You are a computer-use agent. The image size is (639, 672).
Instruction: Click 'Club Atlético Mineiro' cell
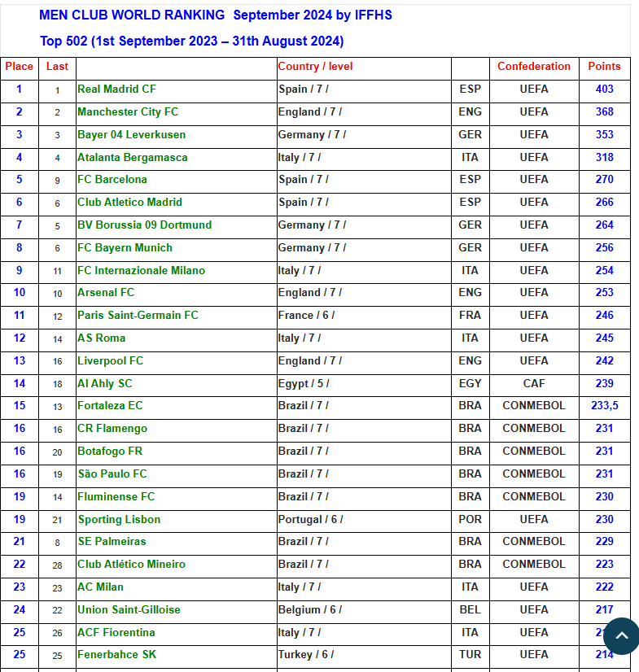[177, 565]
